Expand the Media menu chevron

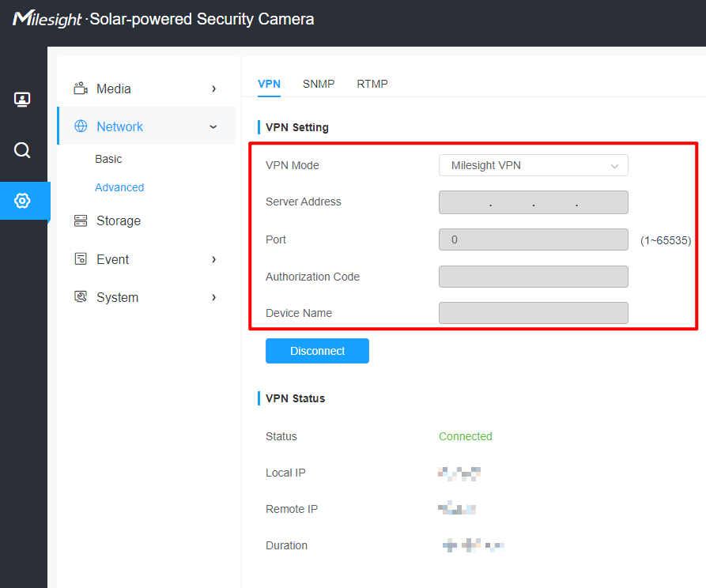point(214,89)
